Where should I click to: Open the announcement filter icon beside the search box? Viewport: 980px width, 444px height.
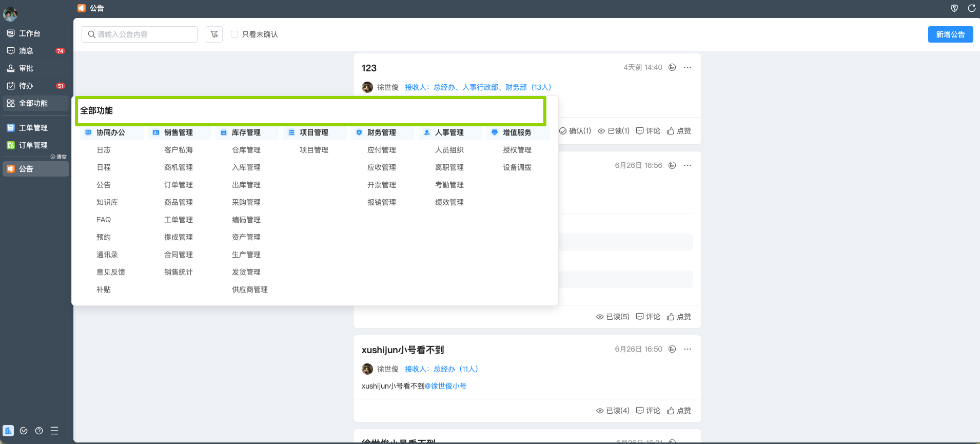tap(214, 34)
